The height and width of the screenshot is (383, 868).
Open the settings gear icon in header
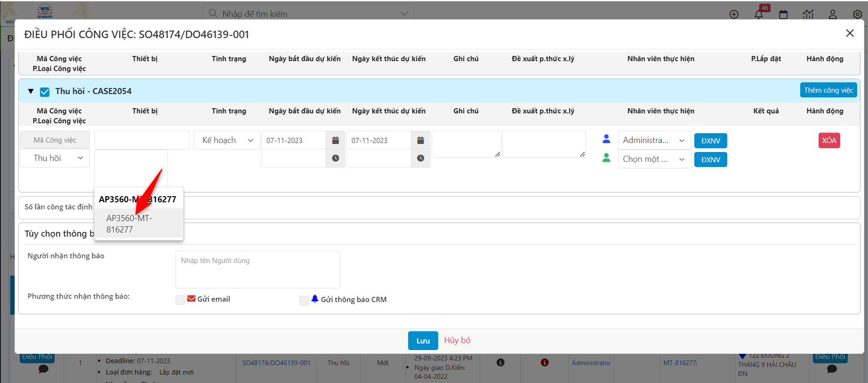(x=858, y=14)
